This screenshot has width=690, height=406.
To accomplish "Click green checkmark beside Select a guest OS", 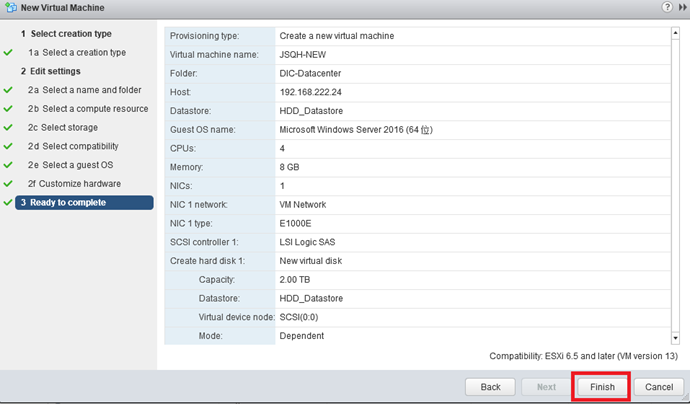I will point(8,165).
